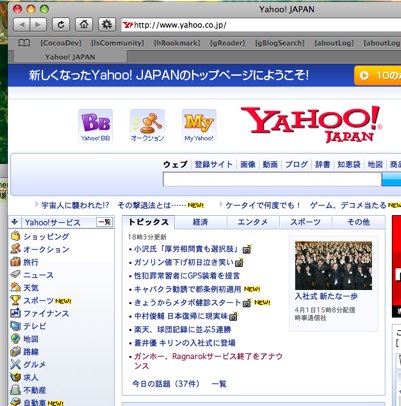401x406 pixels.
Task: Open the 一覧 button in the Yahoo!サービス header
Action: tap(104, 222)
